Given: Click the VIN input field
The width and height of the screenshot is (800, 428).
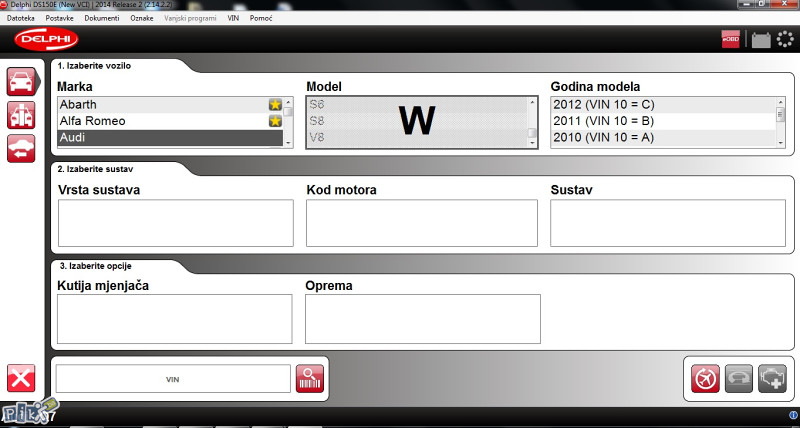Looking at the screenshot, I should point(173,379).
